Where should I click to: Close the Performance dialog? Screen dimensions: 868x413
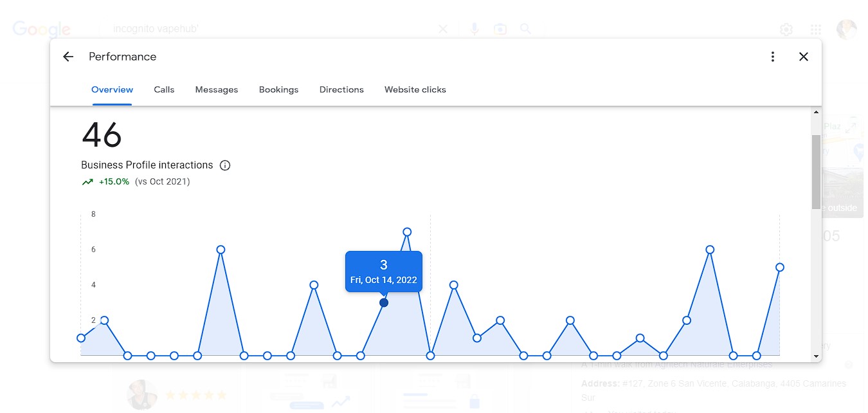coord(804,57)
